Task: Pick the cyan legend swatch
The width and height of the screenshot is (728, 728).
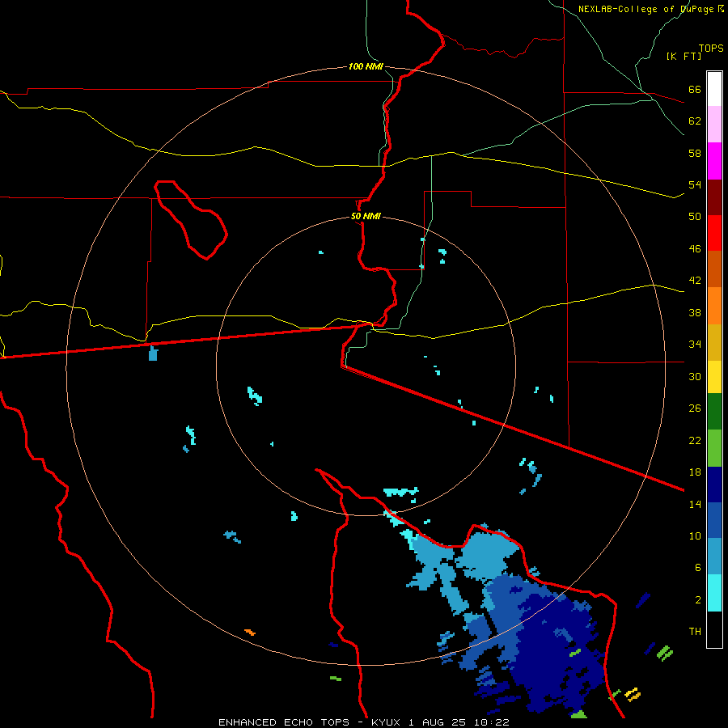Action: [x=714, y=593]
